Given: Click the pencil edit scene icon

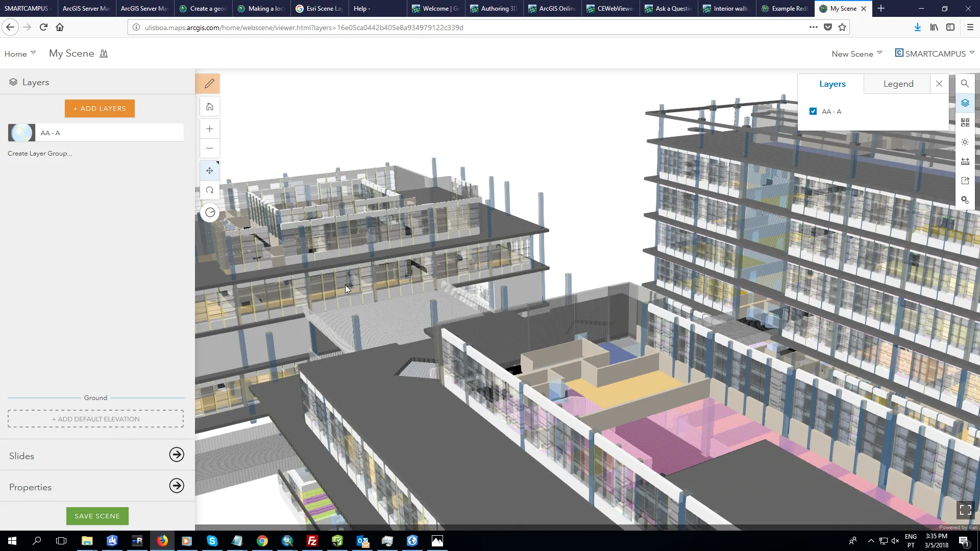Looking at the screenshot, I should (x=209, y=83).
